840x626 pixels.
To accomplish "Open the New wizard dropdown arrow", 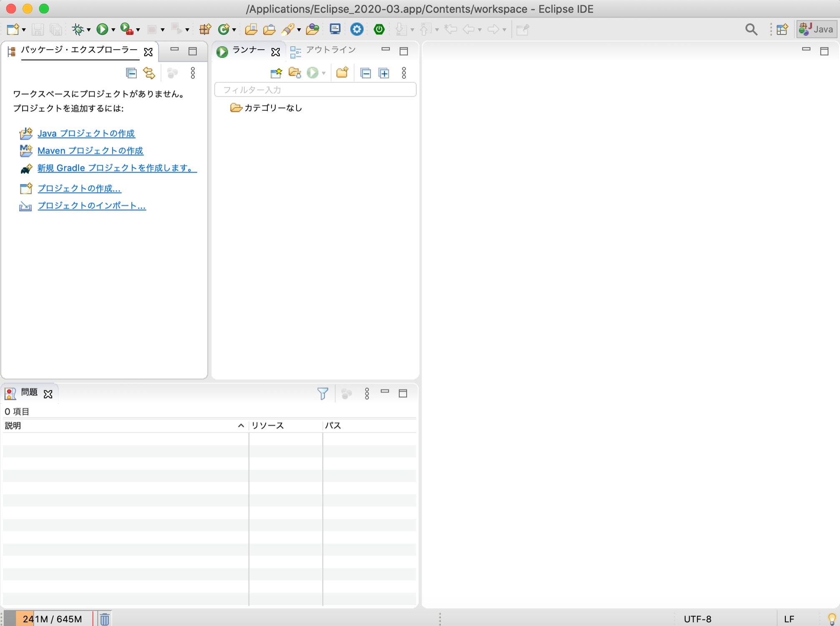I will (24, 30).
